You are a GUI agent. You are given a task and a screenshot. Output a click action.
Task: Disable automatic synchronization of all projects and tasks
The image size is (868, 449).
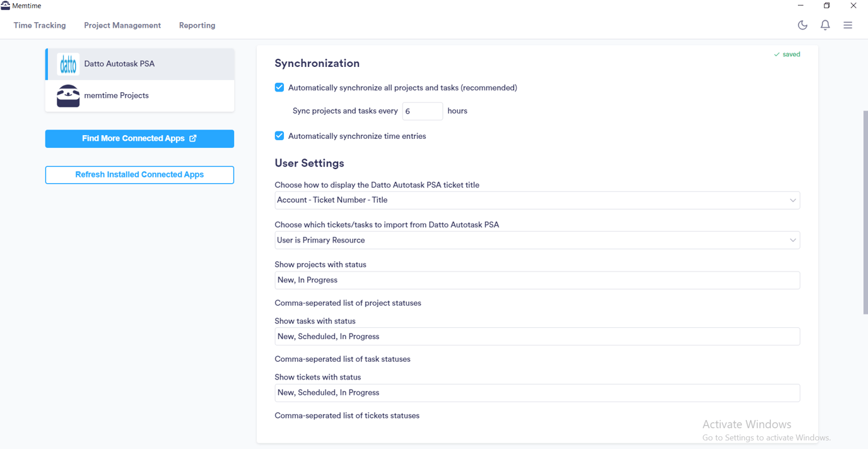pyautogui.click(x=279, y=87)
